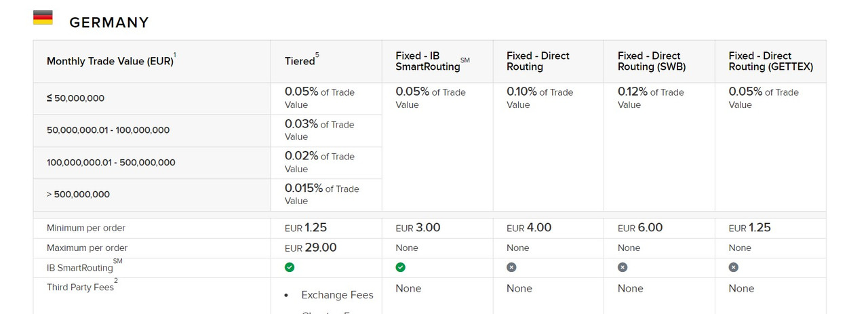868x314 pixels.
Task: Select Fixed - Direct Routing (SWB) header
Action: [x=649, y=61]
